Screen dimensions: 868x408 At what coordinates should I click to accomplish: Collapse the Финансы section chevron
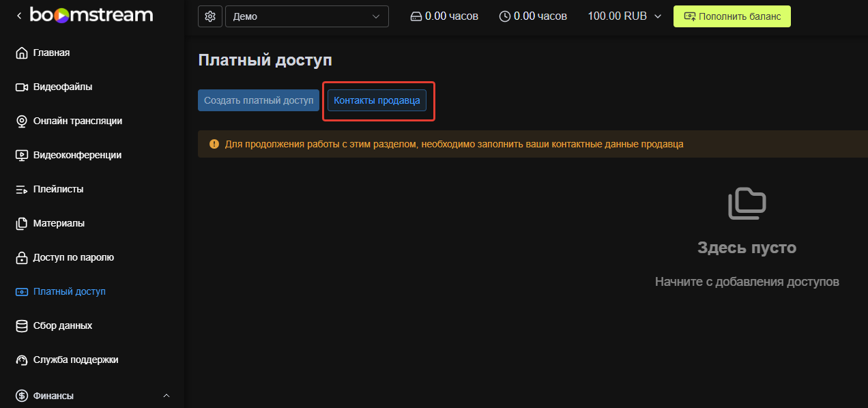click(167, 396)
